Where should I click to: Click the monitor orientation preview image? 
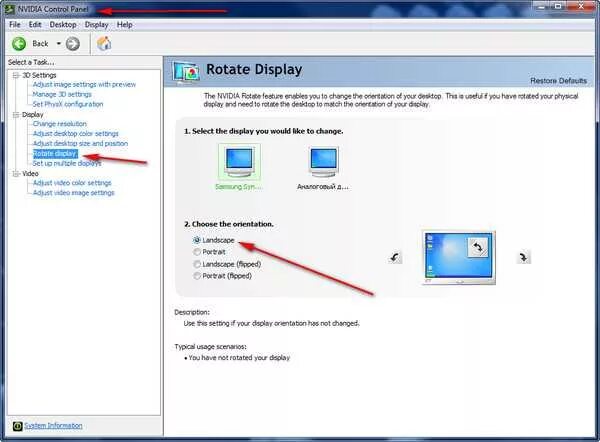(x=459, y=258)
